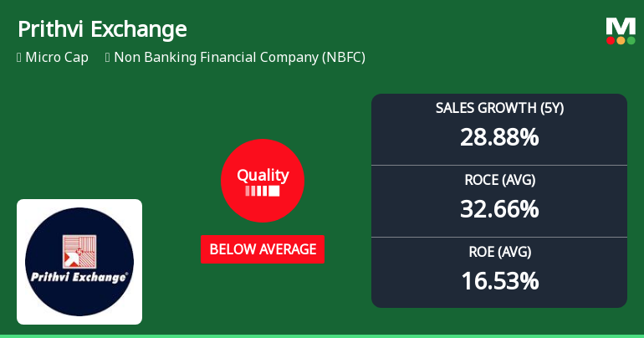Image resolution: width=644 pixels, height=338 pixels.
Task: Click the quality meter bars inside the circle
Action: point(262,191)
